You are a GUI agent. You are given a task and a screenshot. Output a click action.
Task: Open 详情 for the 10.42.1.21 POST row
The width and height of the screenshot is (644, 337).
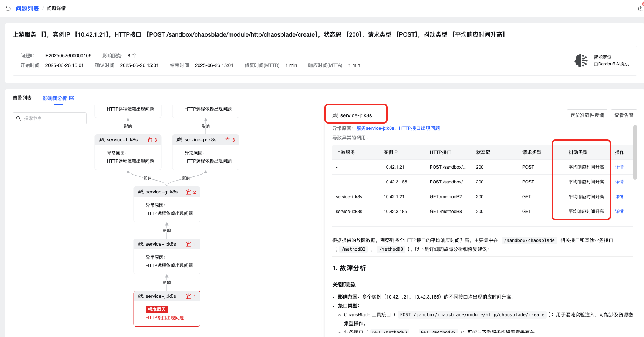click(619, 167)
